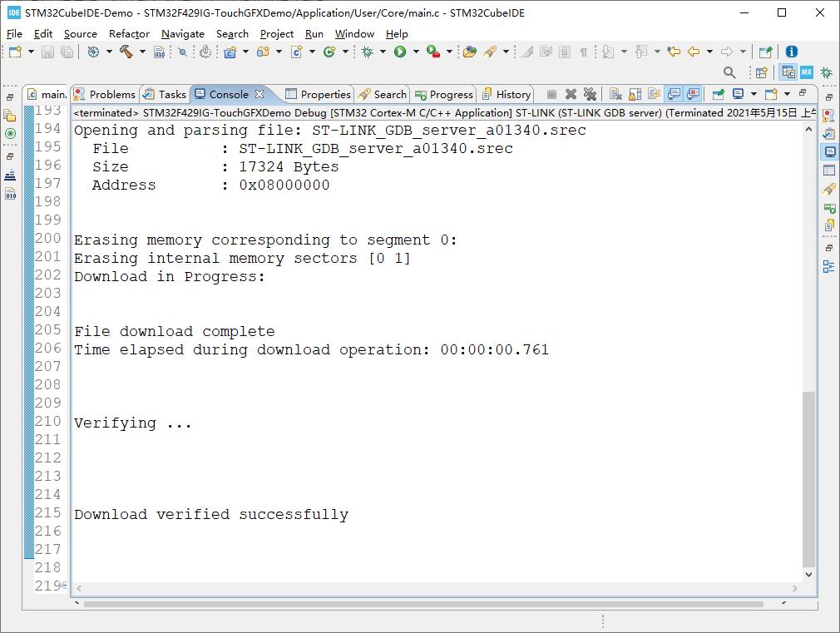Click the console horizontal scroll right arrow

(x=794, y=588)
